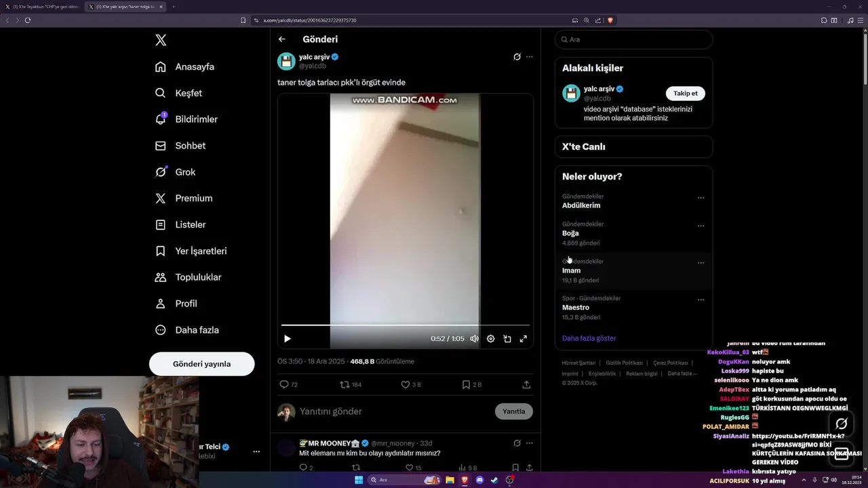
Task: Open a new browser tab
Action: tap(174, 7)
